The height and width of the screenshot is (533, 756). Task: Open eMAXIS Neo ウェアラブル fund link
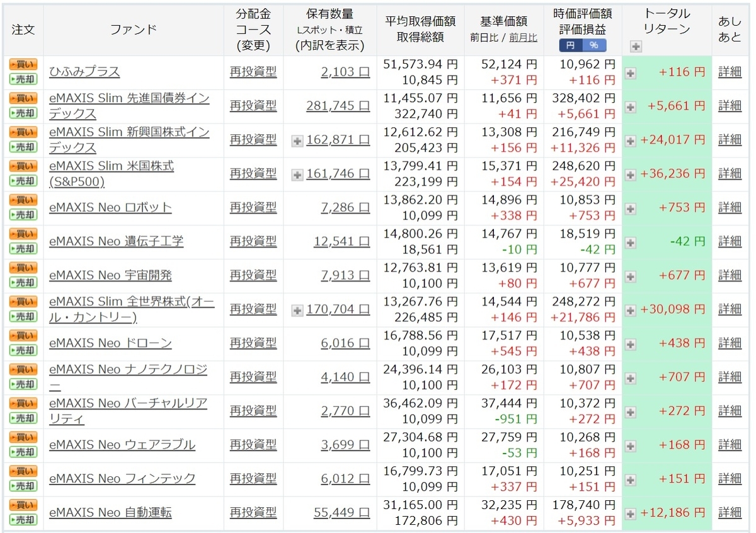tap(122, 446)
